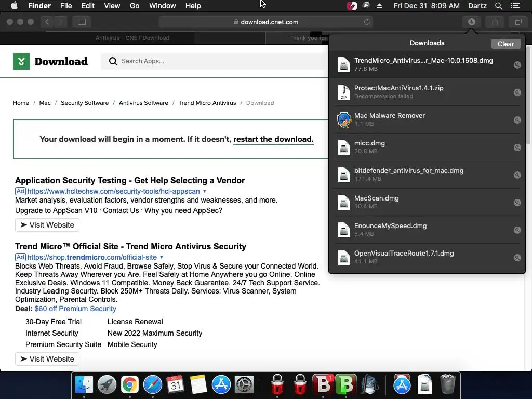Open the View menu
Image resolution: width=532 pixels, height=399 pixels.
click(112, 6)
